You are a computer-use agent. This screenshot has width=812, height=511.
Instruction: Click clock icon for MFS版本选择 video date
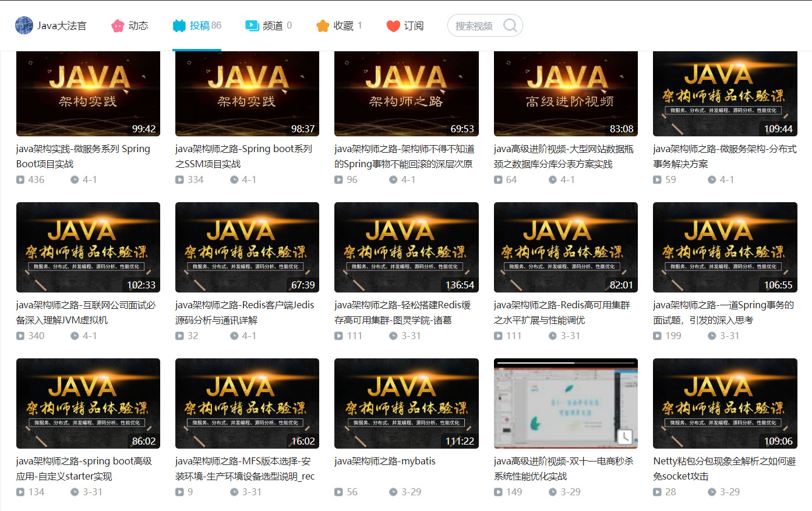pos(234,492)
